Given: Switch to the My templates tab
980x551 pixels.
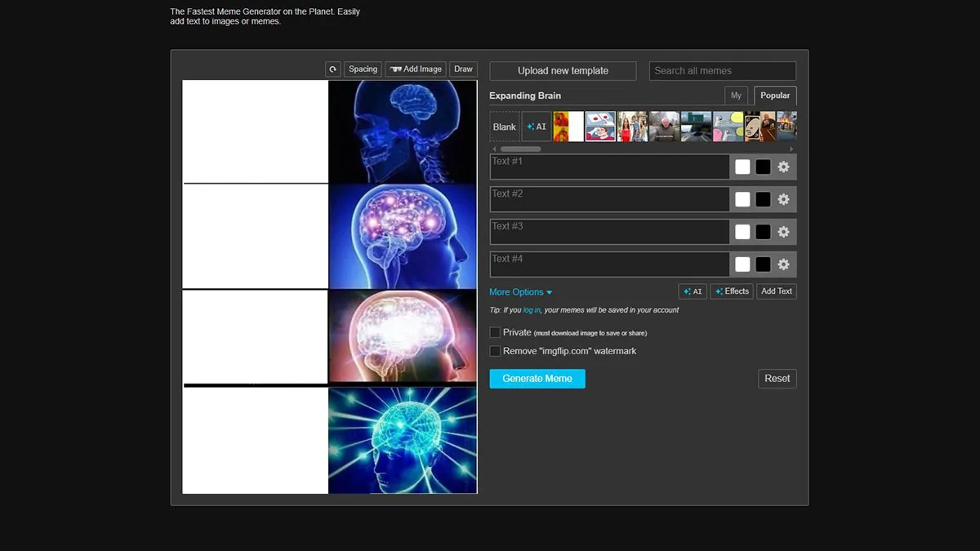Looking at the screenshot, I should coord(736,96).
